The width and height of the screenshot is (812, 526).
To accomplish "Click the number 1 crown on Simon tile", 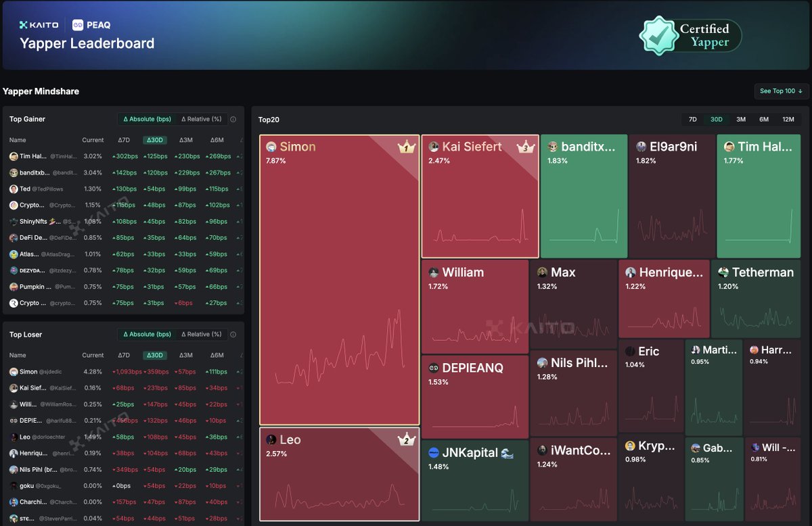I will tap(406, 147).
